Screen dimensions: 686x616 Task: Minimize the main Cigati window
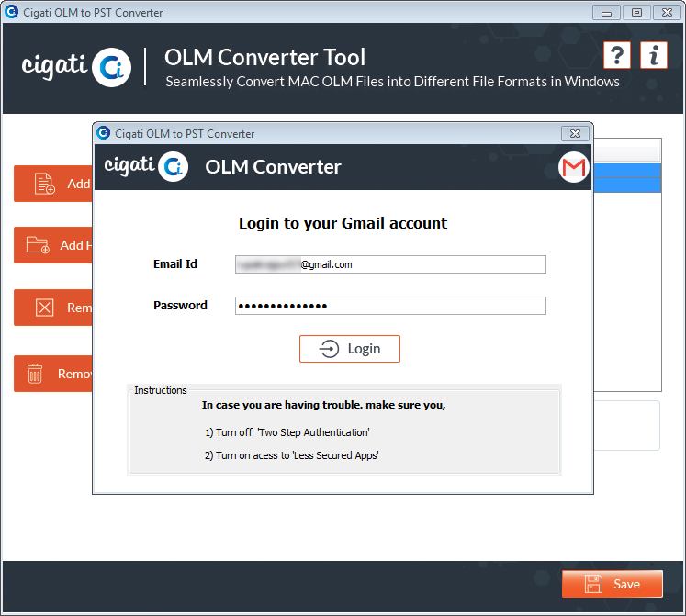(x=606, y=13)
